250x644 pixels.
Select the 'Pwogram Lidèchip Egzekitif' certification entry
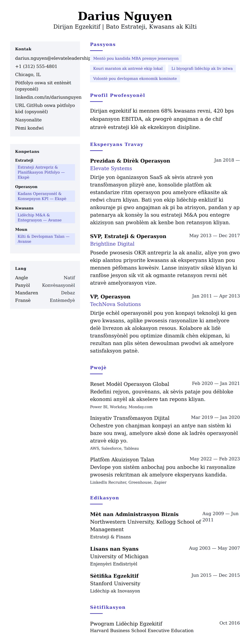coord(126,623)
